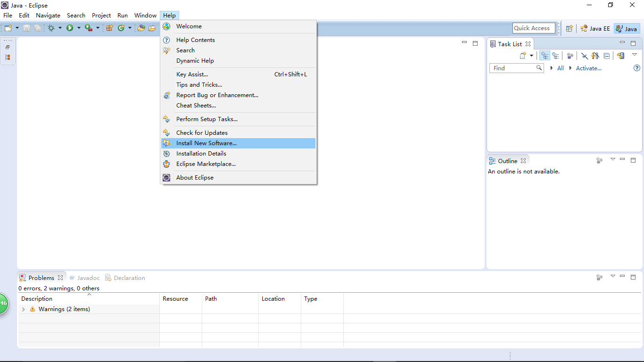This screenshot has width=644, height=362.
Task: Sort by the Description column header
Action: pos(89,299)
